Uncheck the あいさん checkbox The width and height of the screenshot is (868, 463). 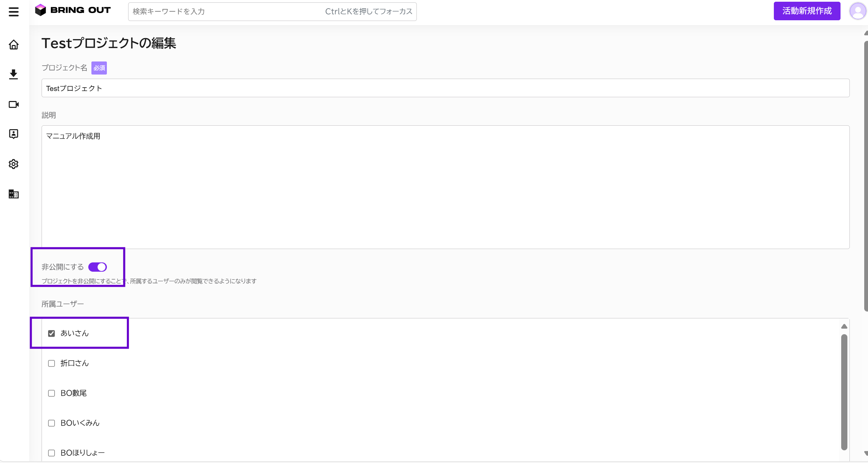52,334
